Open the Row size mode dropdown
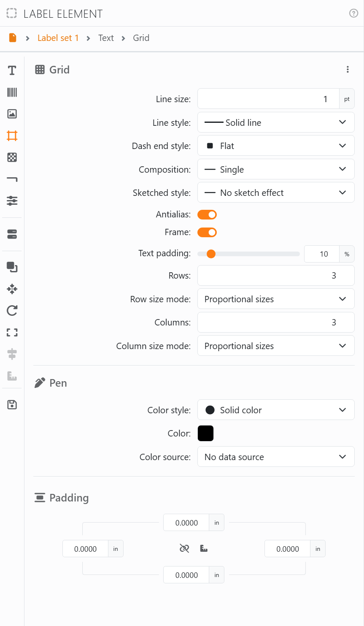The width and height of the screenshot is (364, 626). point(276,299)
